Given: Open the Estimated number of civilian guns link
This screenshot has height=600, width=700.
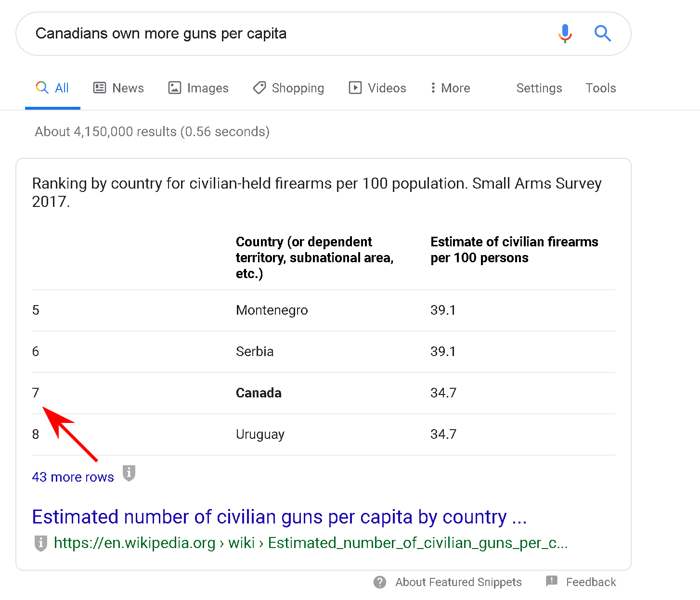Looking at the screenshot, I should pos(279,517).
